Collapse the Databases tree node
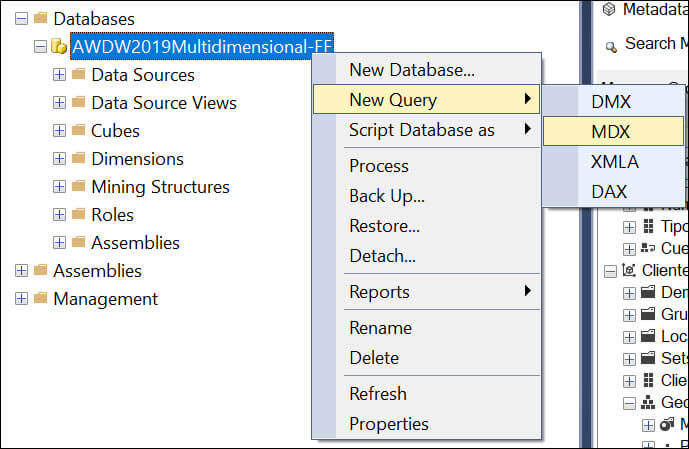The width and height of the screenshot is (689, 449). click(22, 18)
